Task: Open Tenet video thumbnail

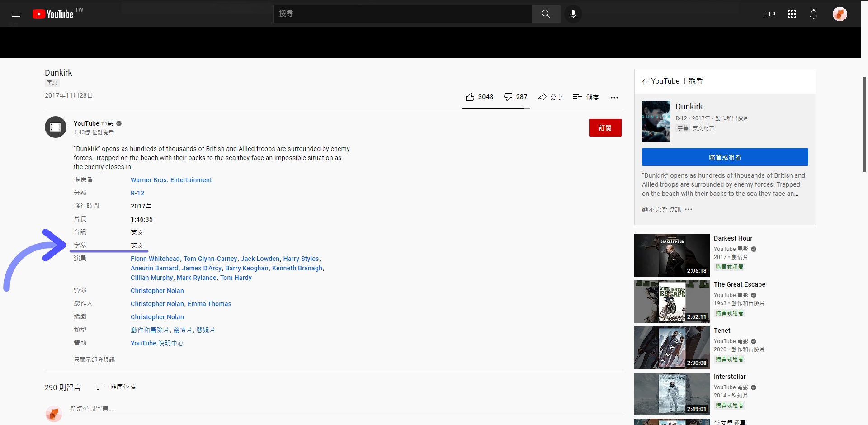Action: tap(672, 348)
